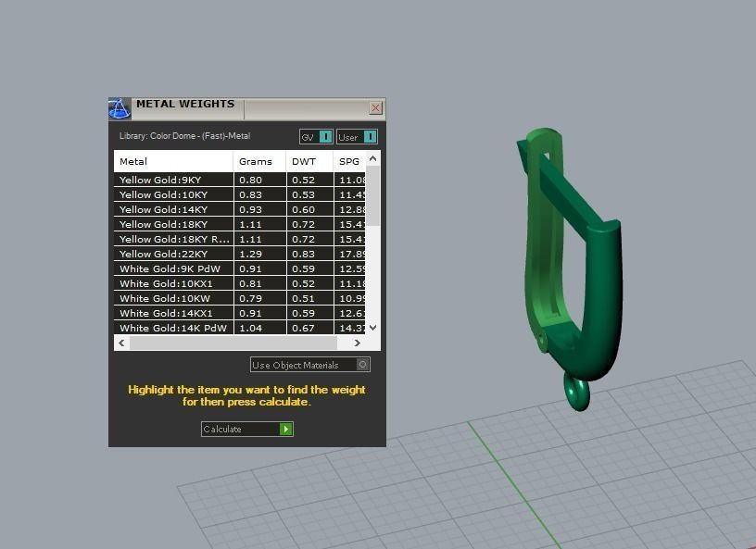This screenshot has width=756, height=549.
Task: Click the 0.67 DWT cell
Action: (310, 328)
